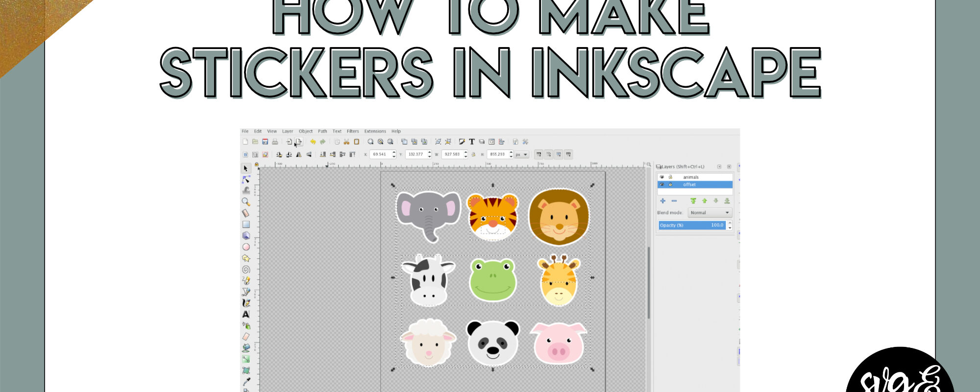Select the 3D Box tool
The image size is (980, 392).
(246, 236)
